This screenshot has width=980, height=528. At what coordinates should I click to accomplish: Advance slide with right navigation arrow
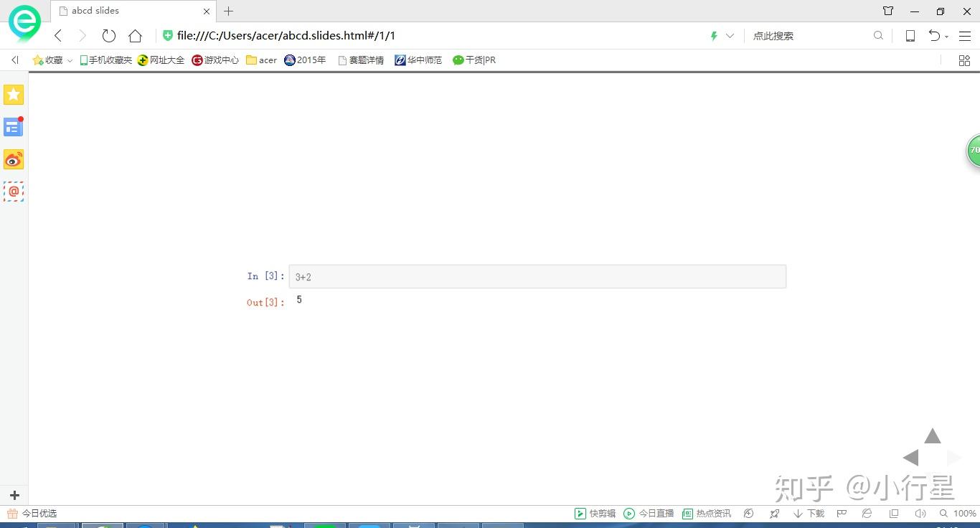point(953,457)
